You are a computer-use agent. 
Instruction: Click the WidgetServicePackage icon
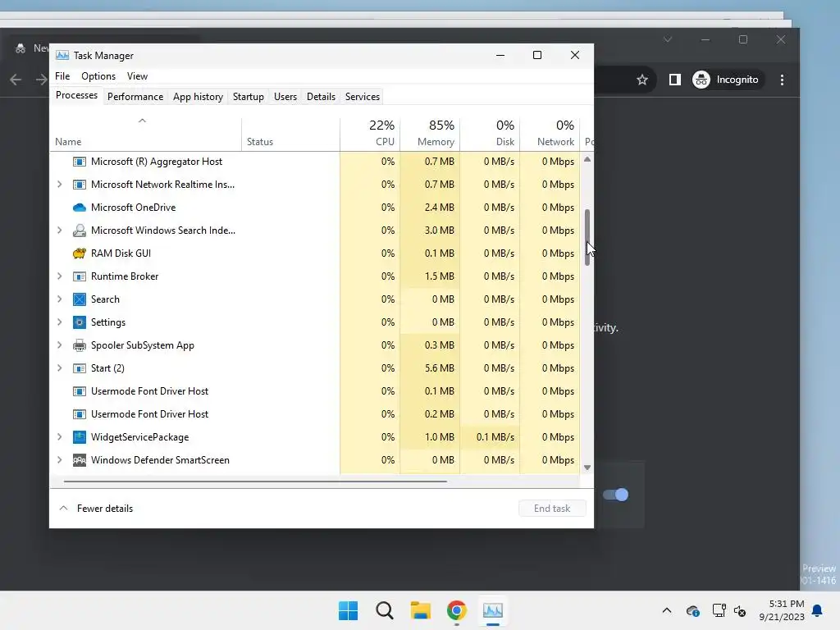80,437
